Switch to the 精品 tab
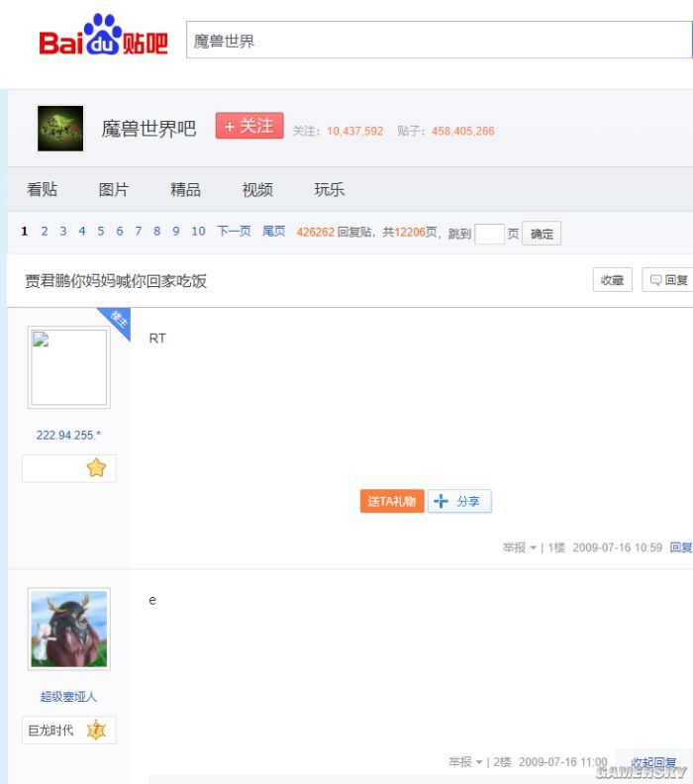Screen dimensions: 693x784 click(185, 189)
